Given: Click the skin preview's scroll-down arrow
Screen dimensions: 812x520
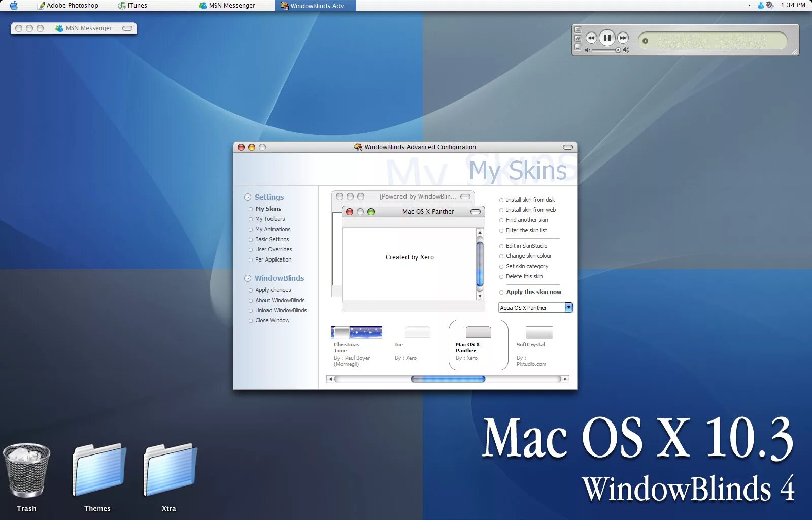Looking at the screenshot, I should 480,296.
